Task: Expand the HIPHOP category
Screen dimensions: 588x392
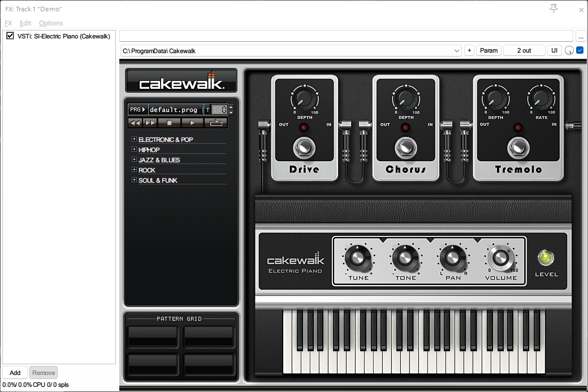Action: (134, 149)
